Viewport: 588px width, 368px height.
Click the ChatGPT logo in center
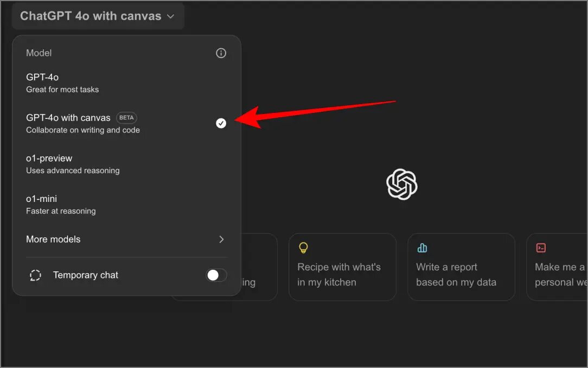(x=401, y=184)
